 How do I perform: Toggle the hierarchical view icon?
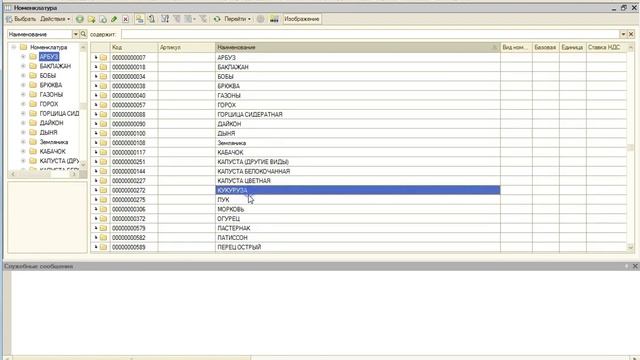pos(140,19)
